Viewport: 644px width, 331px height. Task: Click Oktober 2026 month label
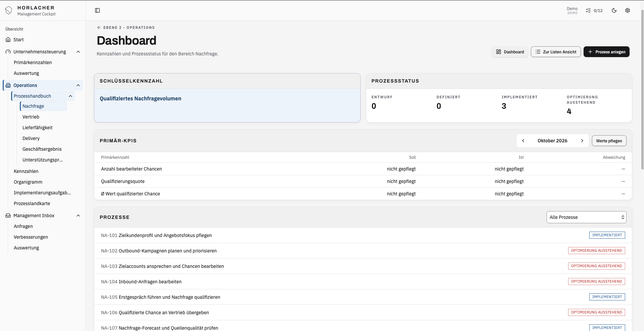point(552,141)
